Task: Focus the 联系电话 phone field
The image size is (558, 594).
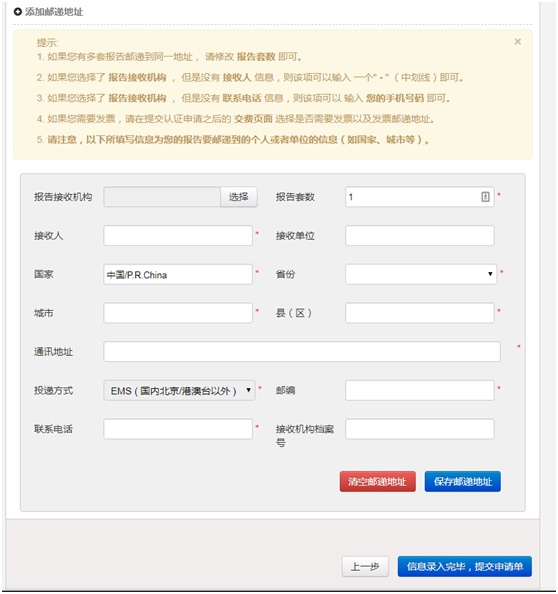Action: 178,429
